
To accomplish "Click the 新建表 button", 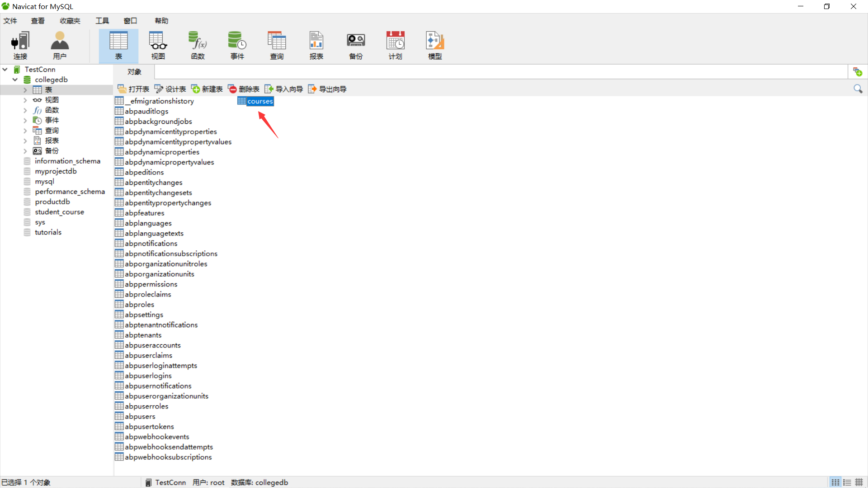I will click(207, 89).
